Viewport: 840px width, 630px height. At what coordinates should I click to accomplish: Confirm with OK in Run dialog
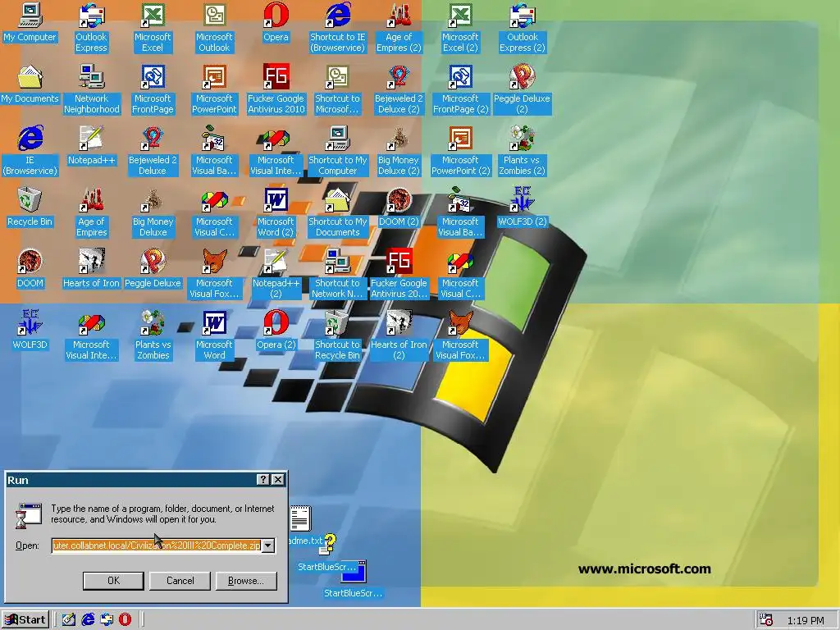pyautogui.click(x=113, y=581)
